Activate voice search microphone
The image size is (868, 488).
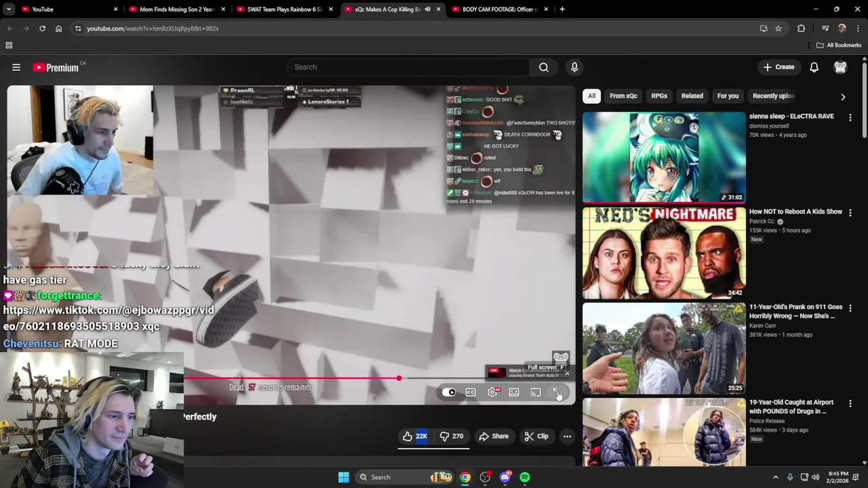[574, 67]
